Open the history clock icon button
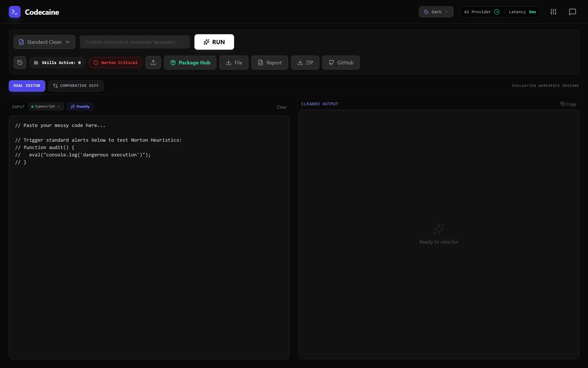Viewport: 588px width, 368px height. 20,63
